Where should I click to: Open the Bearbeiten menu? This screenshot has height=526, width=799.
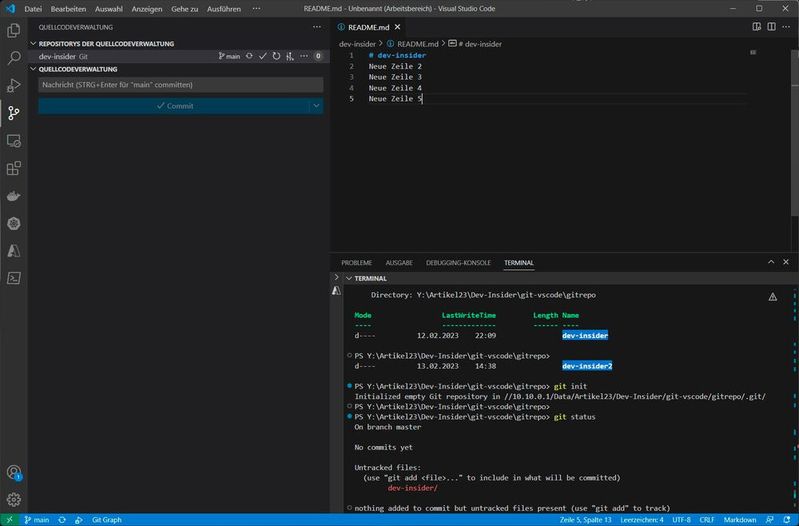68,9
